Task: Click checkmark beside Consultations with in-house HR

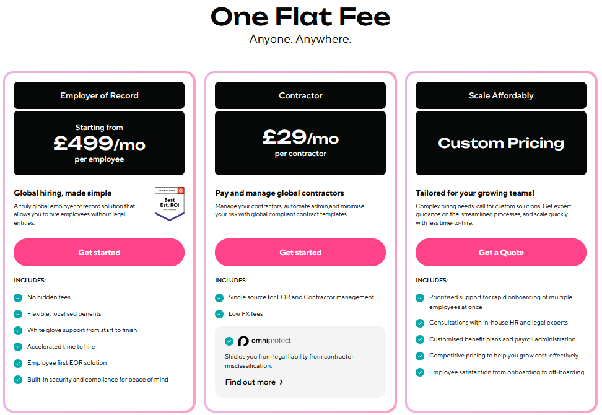Action: [x=420, y=323]
